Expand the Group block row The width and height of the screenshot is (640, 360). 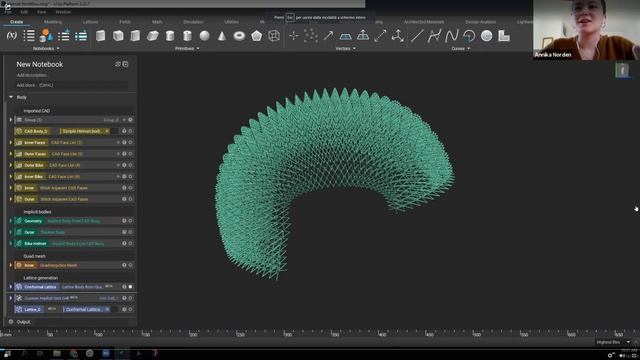(x=11, y=120)
